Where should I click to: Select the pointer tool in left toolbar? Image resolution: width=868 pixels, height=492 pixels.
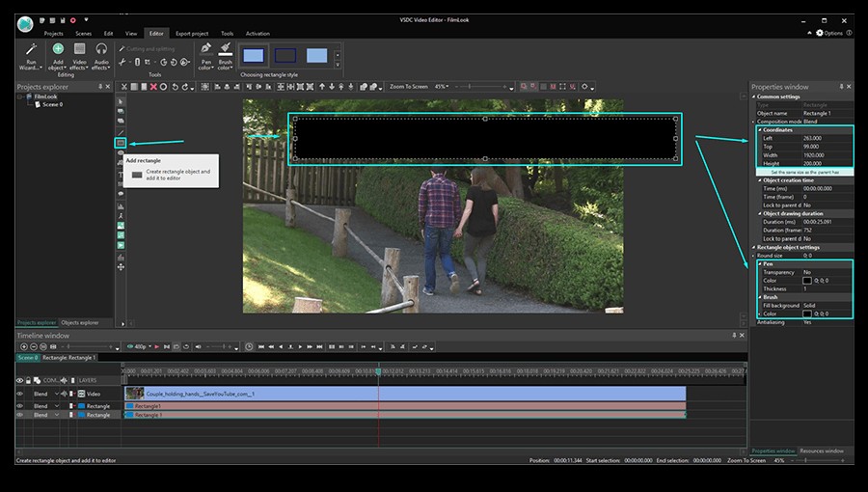click(121, 102)
